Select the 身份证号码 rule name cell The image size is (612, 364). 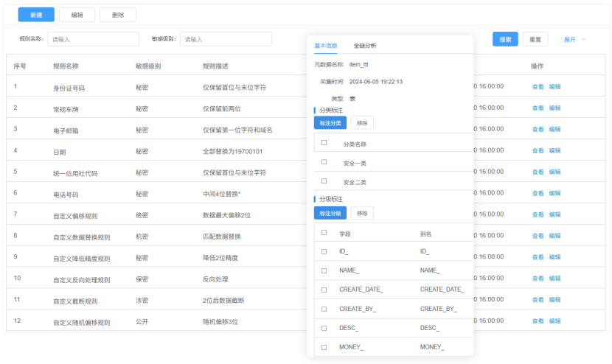point(69,88)
